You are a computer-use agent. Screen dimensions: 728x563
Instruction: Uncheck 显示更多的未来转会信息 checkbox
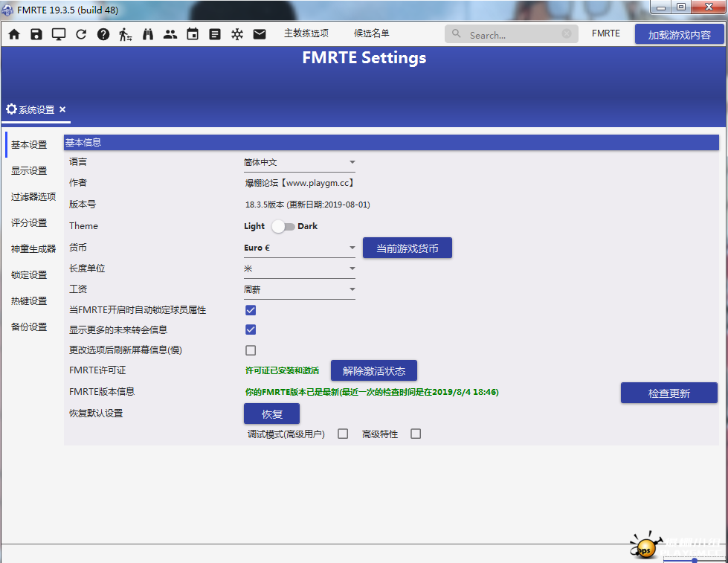point(251,329)
